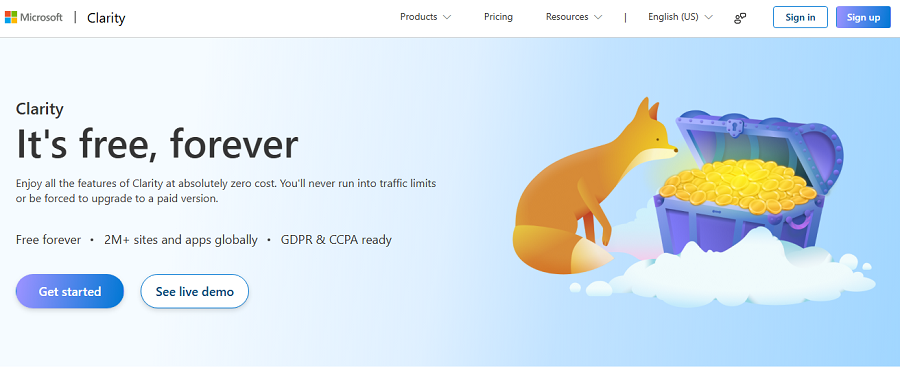Expand the Resources menu
Screen dimensions: 900x383
coord(573,17)
